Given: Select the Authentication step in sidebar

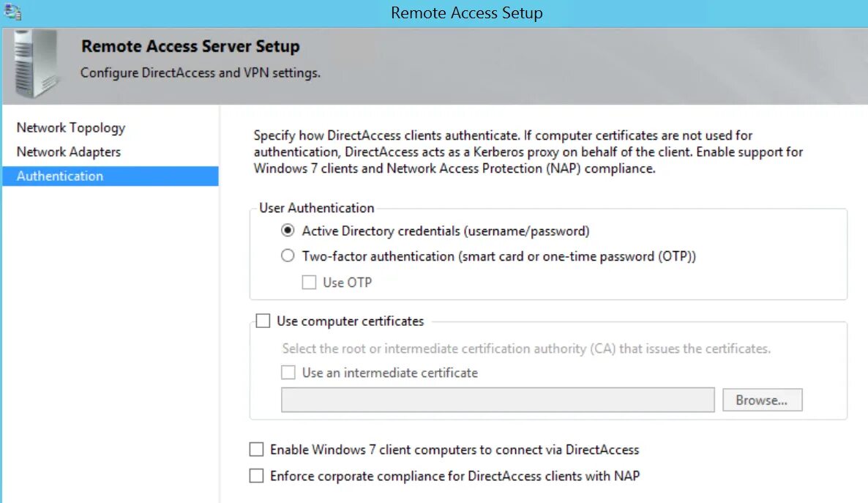Looking at the screenshot, I should (x=60, y=176).
